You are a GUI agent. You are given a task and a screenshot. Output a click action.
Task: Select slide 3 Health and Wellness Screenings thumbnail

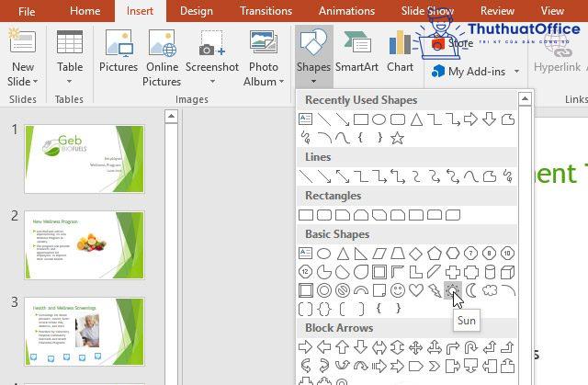click(85, 332)
